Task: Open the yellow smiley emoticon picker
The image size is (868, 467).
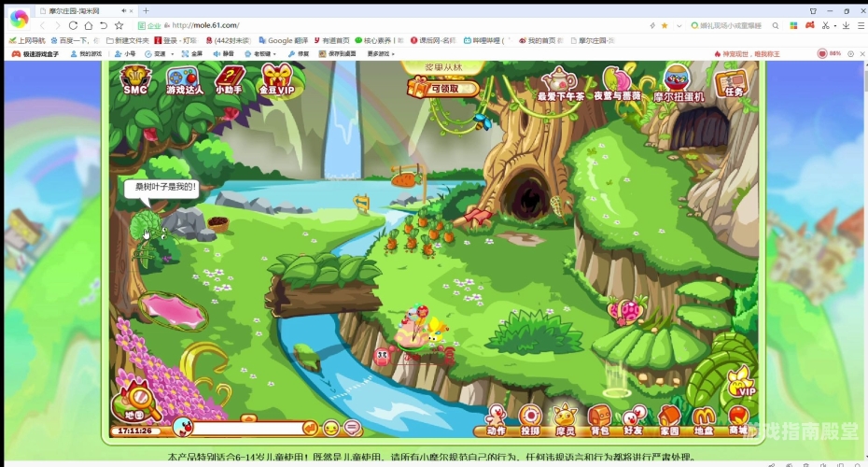Action: [331, 428]
